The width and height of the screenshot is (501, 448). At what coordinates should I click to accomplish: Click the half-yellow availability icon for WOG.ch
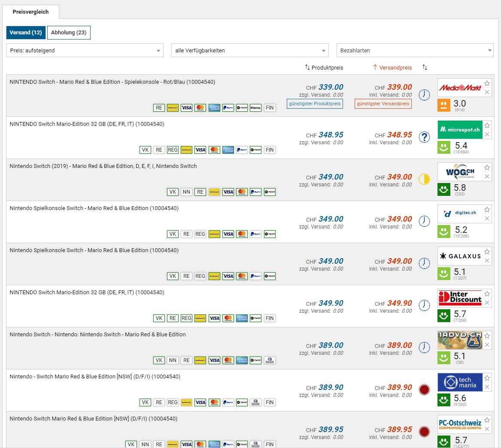(x=424, y=179)
